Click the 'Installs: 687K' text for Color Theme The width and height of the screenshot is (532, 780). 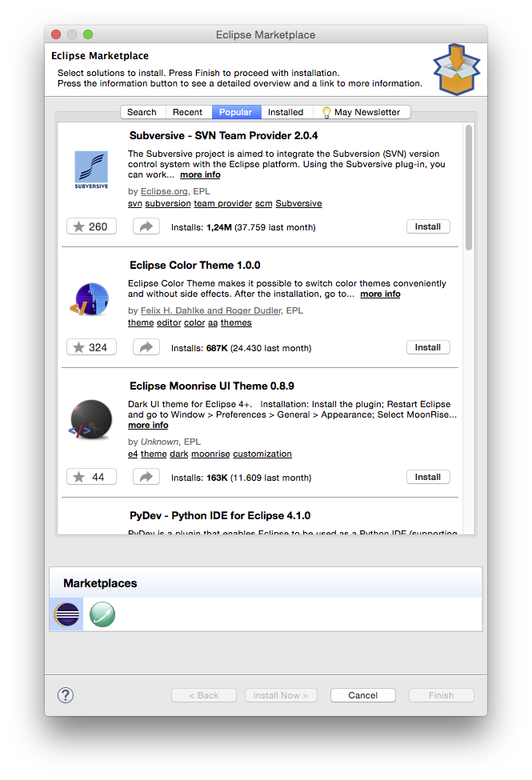tap(199, 348)
